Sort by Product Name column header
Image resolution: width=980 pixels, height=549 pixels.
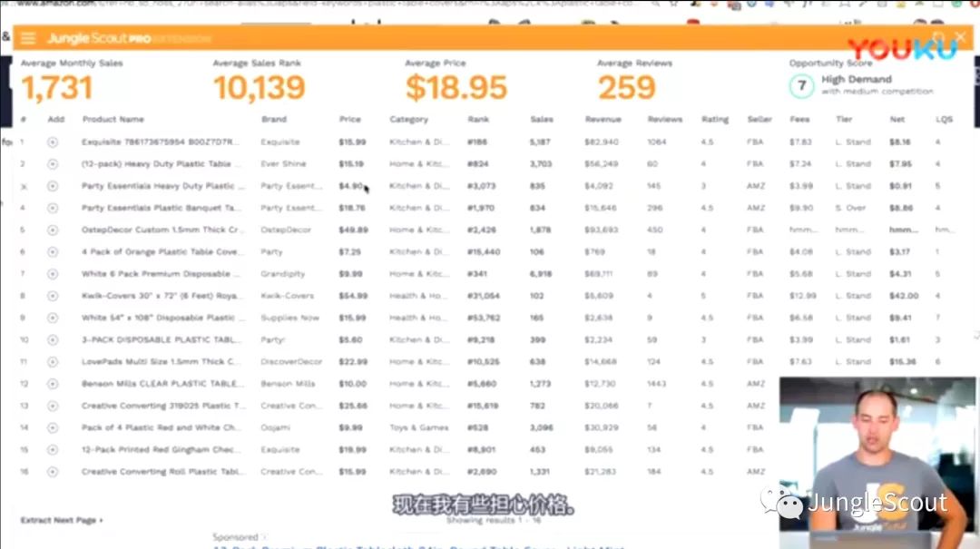pos(113,119)
